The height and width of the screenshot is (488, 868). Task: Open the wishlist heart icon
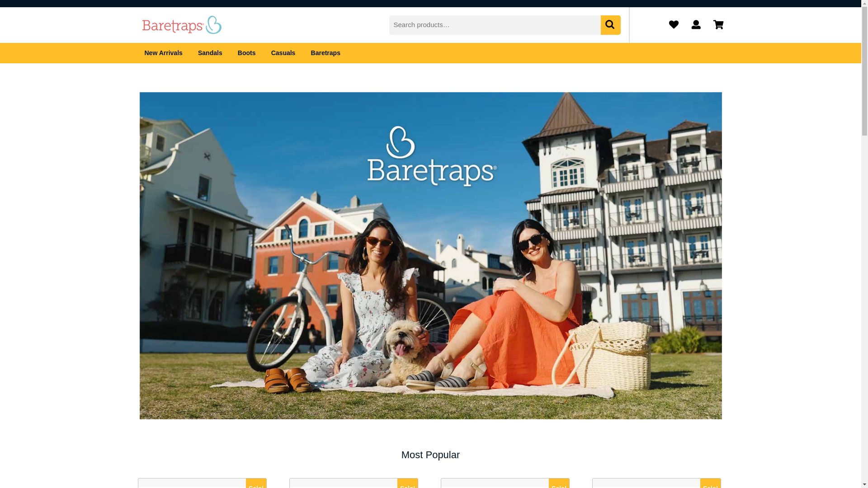coord(674,24)
